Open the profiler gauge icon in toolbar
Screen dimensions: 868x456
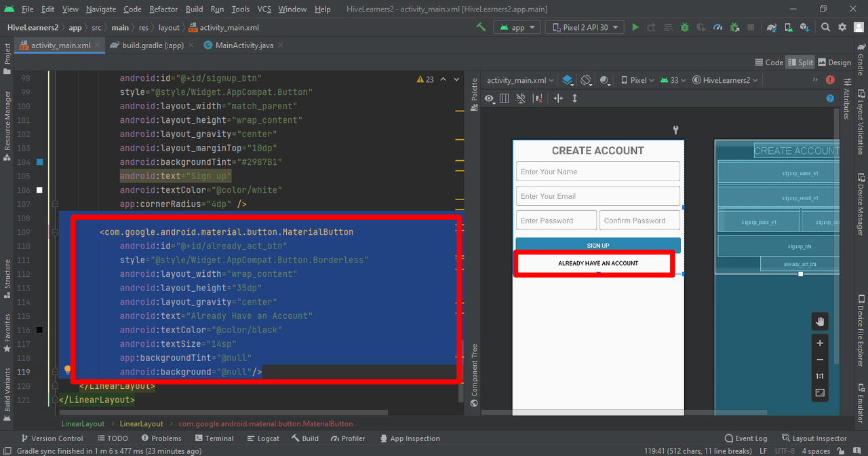coord(718,27)
